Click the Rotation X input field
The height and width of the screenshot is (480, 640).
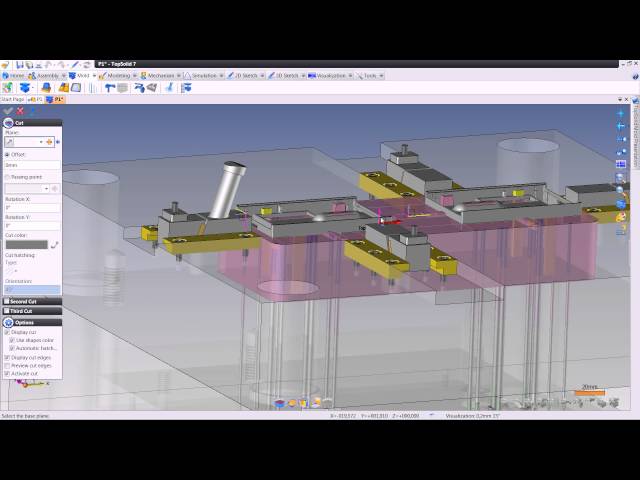(x=30, y=208)
